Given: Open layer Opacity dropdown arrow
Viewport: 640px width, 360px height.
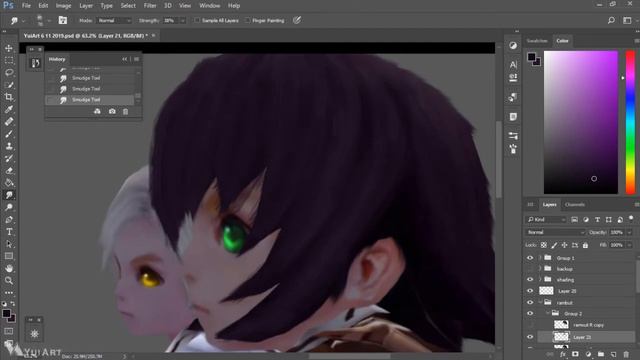Looking at the screenshot, I should [x=629, y=232].
